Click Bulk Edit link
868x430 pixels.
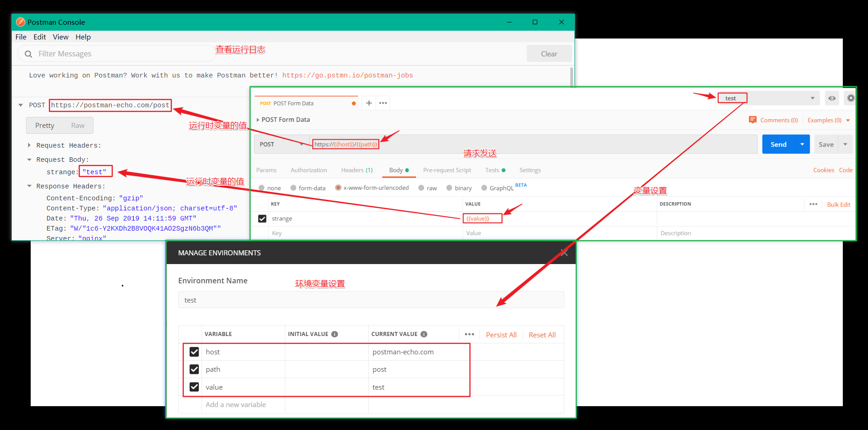839,204
